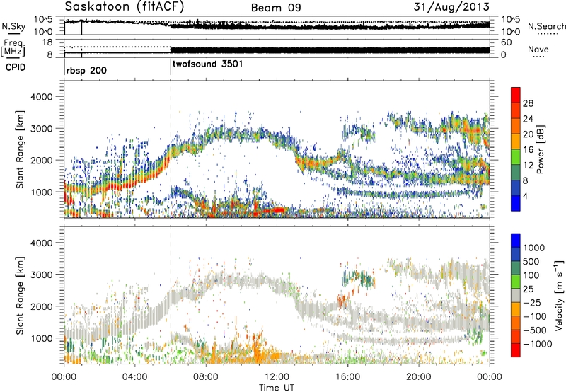Click the 'Power [dB]' colorbar title
The width and height of the screenshot is (566, 392).
pyautogui.click(x=540, y=149)
